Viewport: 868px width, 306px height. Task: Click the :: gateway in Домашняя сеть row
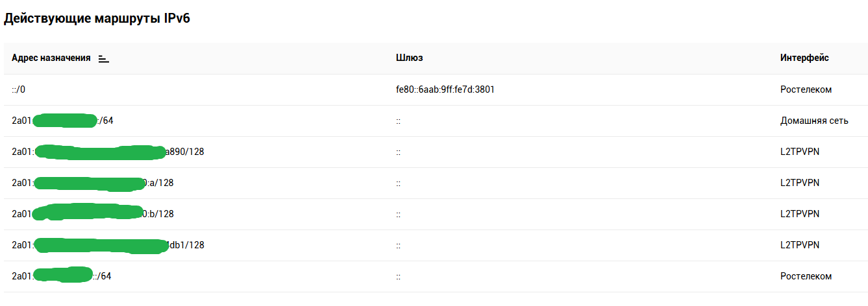[398, 121]
